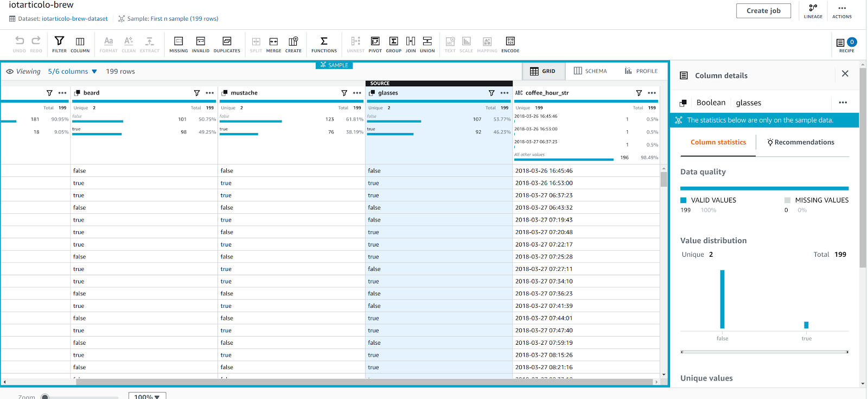
Task: Click the SAMPLE badge above grid
Action: pos(334,65)
